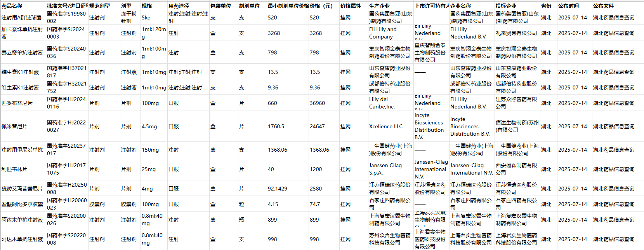Click the 省份 column header
This screenshot has height=250, width=644.
549,6
